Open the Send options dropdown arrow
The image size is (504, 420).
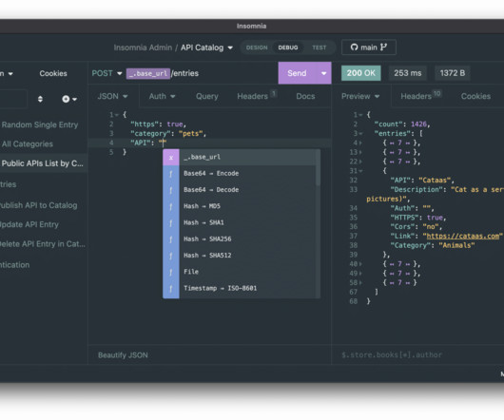coord(323,73)
